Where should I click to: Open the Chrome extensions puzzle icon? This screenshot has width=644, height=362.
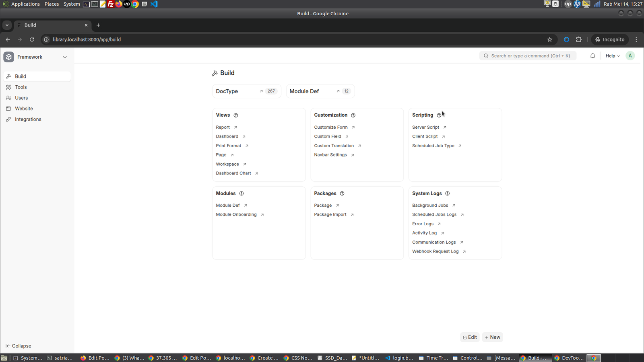click(x=579, y=39)
